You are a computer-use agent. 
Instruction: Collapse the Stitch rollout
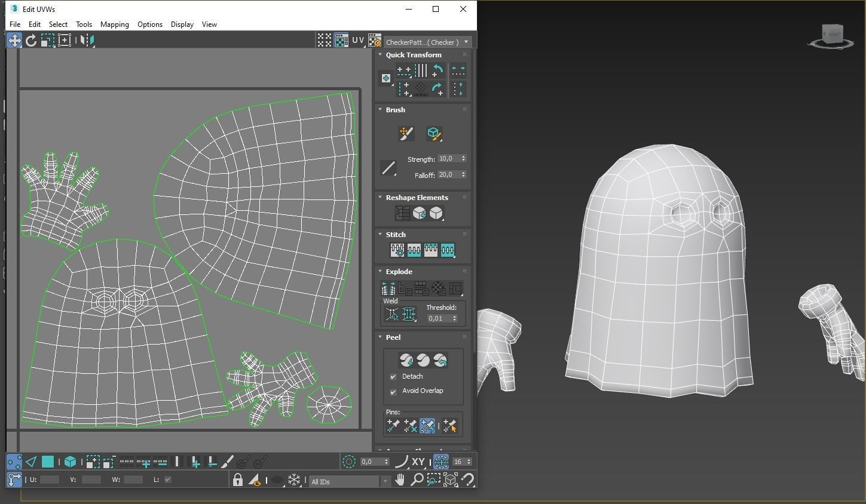click(x=381, y=234)
